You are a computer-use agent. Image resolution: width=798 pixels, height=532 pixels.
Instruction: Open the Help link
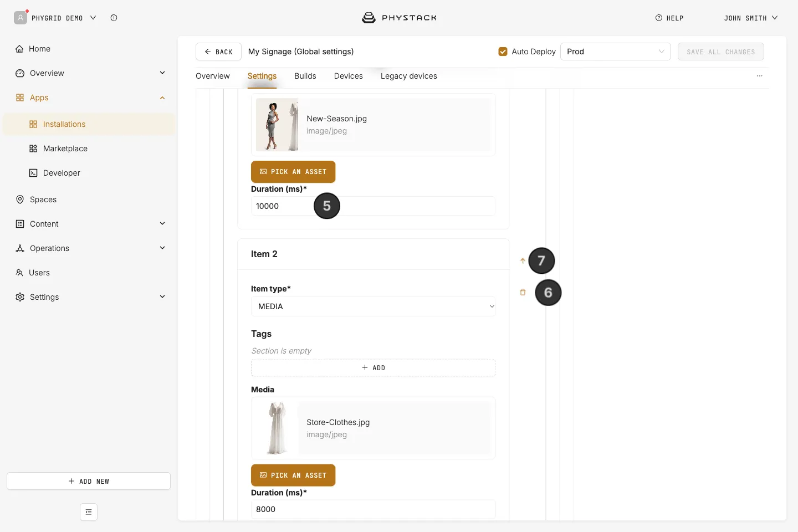click(x=669, y=18)
